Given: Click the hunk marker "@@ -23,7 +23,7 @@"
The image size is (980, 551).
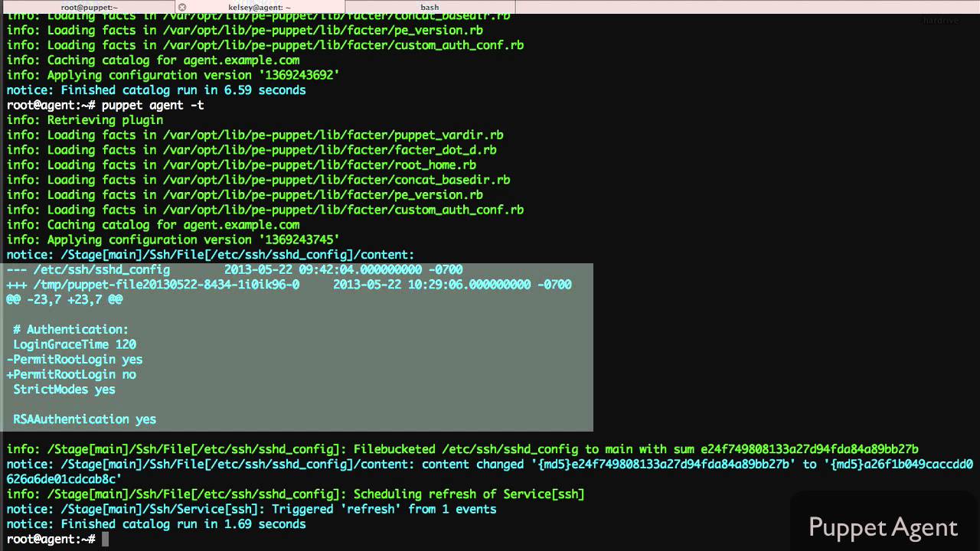Looking at the screenshot, I should pyautogui.click(x=64, y=299).
